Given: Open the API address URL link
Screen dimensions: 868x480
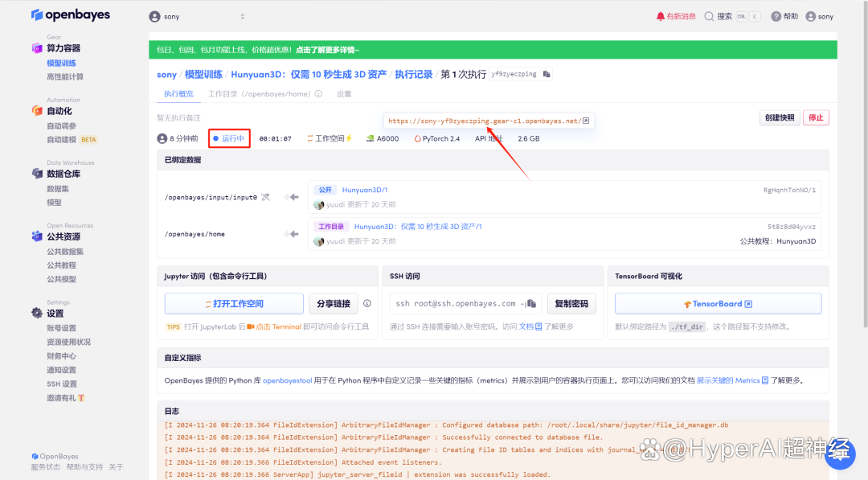Looking at the screenshot, I should (489, 121).
